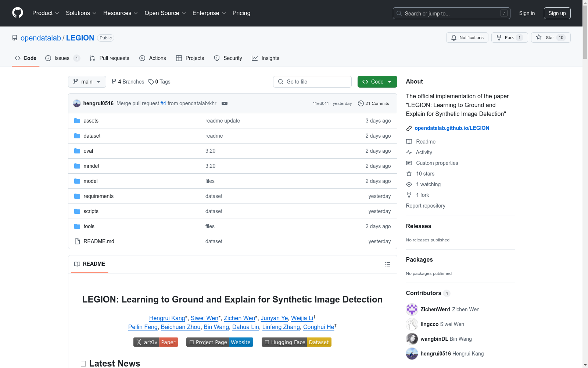Click the dataset folder icon
The image size is (588, 368).
77,136
